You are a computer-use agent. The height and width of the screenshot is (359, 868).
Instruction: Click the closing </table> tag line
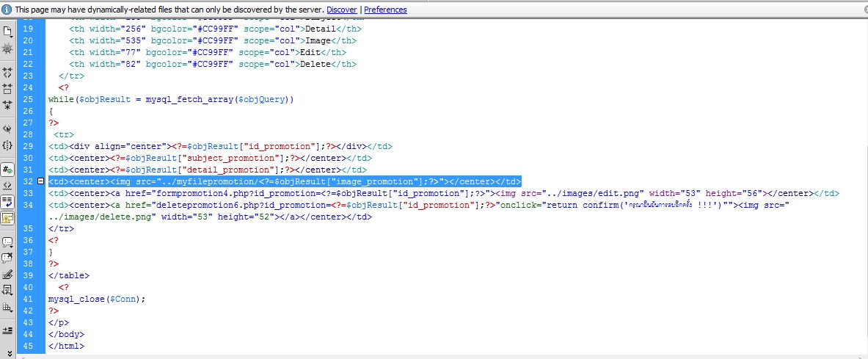tap(69, 275)
